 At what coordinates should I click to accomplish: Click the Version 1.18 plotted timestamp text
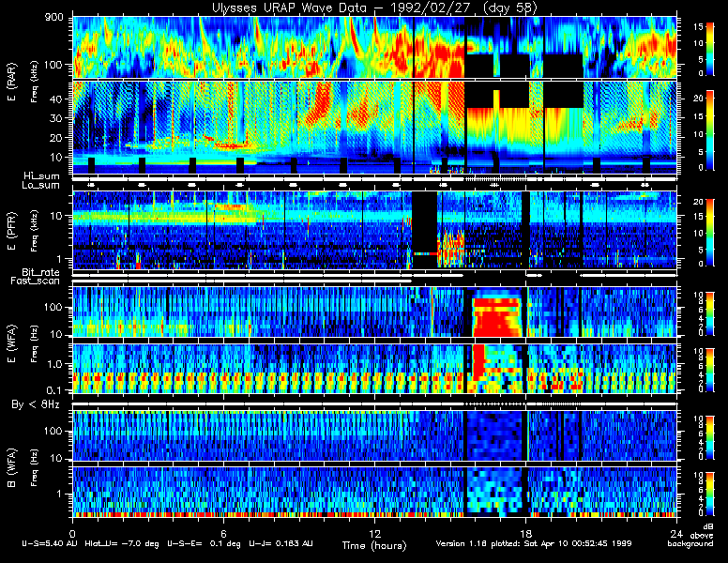534,543
